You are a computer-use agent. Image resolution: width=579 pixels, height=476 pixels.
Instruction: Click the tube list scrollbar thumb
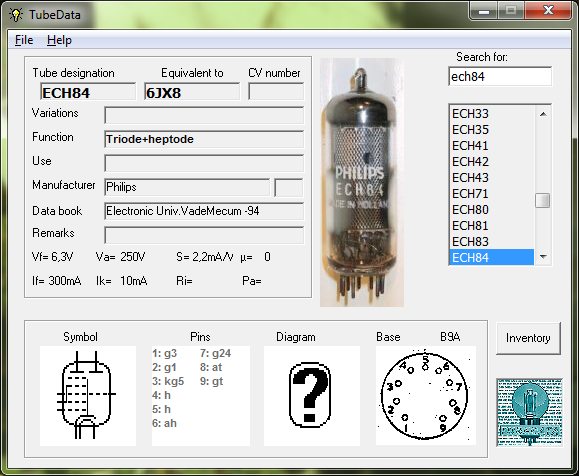[542, 201]
